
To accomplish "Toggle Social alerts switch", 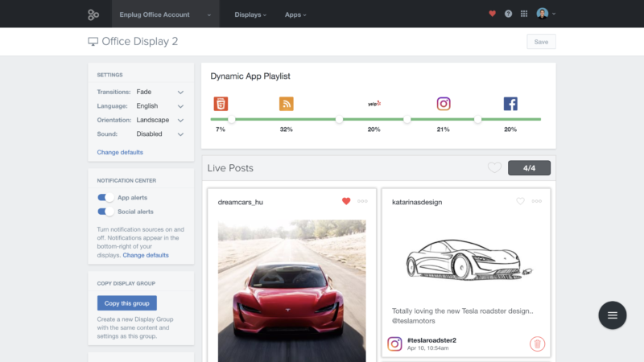I will coord(105,212).
